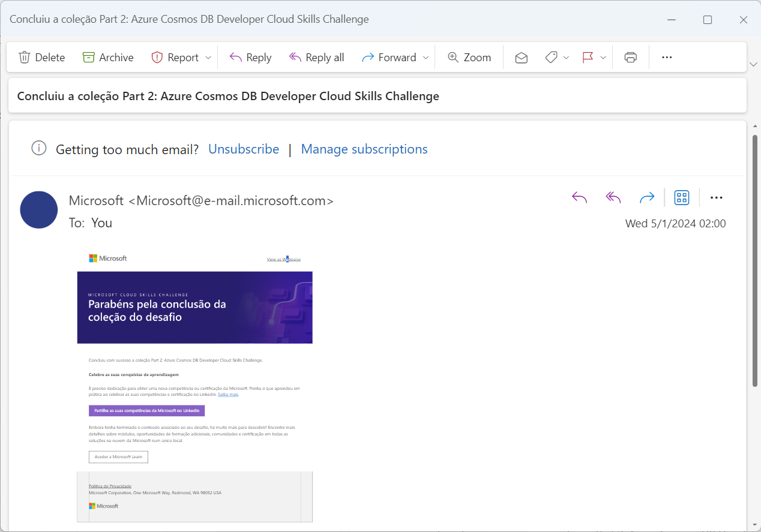Open Manage subscriptions
The image size is (761, 532).
[364, 149]
